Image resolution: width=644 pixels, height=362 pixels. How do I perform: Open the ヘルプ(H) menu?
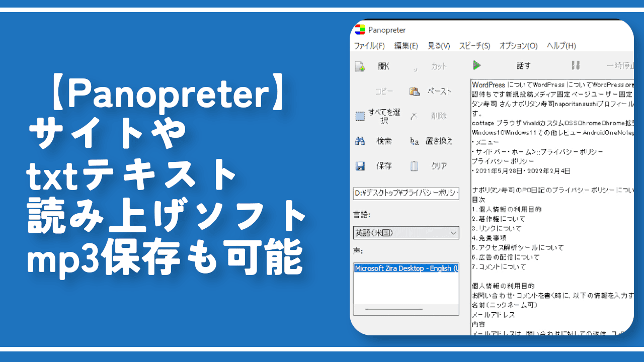(561, 46)
